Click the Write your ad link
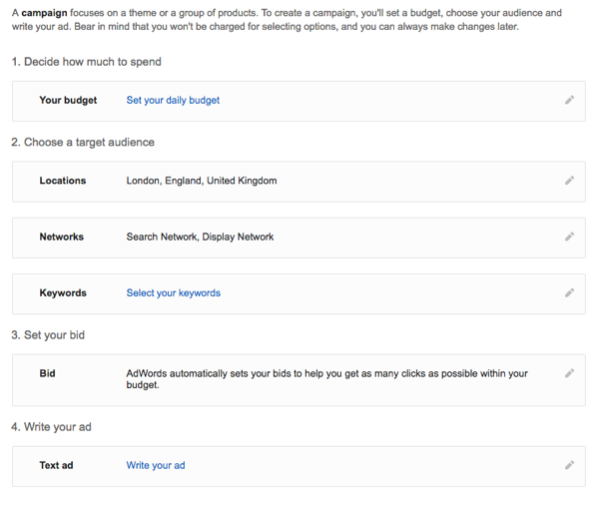 [x=156, y=465]
